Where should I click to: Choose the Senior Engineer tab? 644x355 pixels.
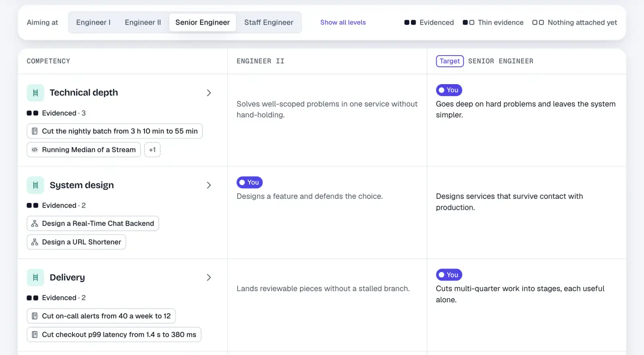(x=202, y=23)
